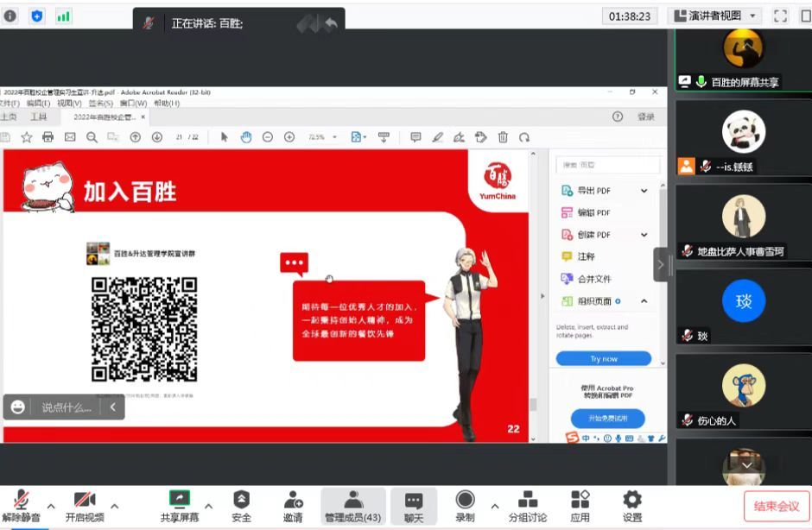The height and width of the screenshot is (530, 812).
Task: Open the 邀请 invite participants icon
Action: pyautogui.click(x=293, y=501)
